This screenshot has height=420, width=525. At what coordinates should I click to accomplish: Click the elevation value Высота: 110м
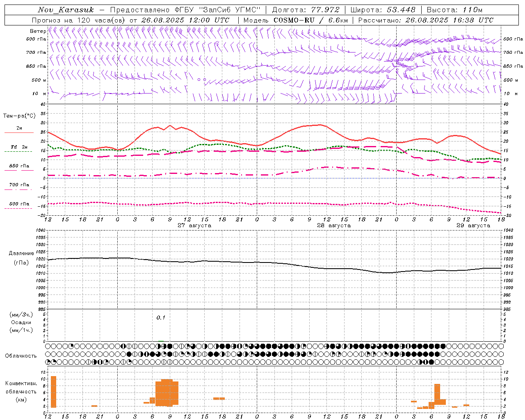point(454,10)
